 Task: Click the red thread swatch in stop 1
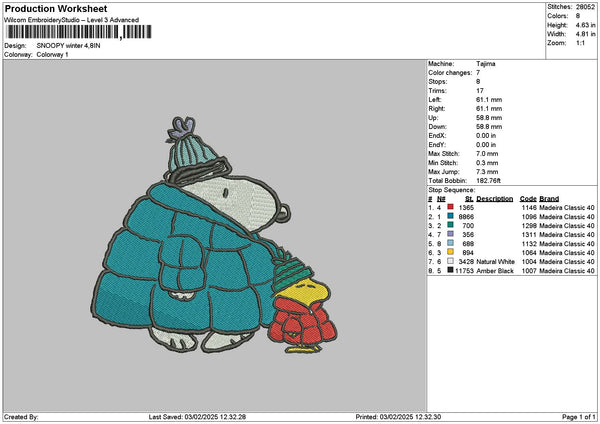(x=450, y=207)
